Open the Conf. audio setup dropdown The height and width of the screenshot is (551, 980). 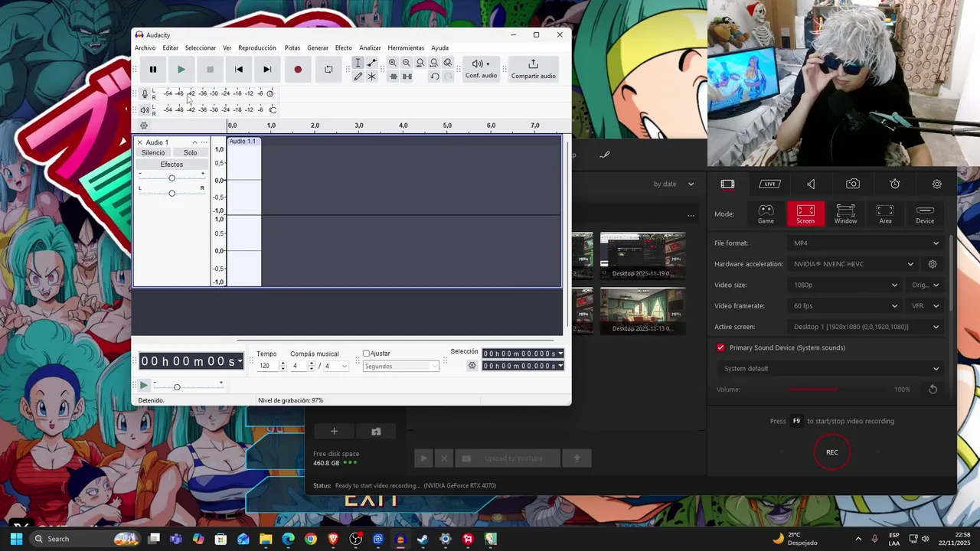(481, 69)
